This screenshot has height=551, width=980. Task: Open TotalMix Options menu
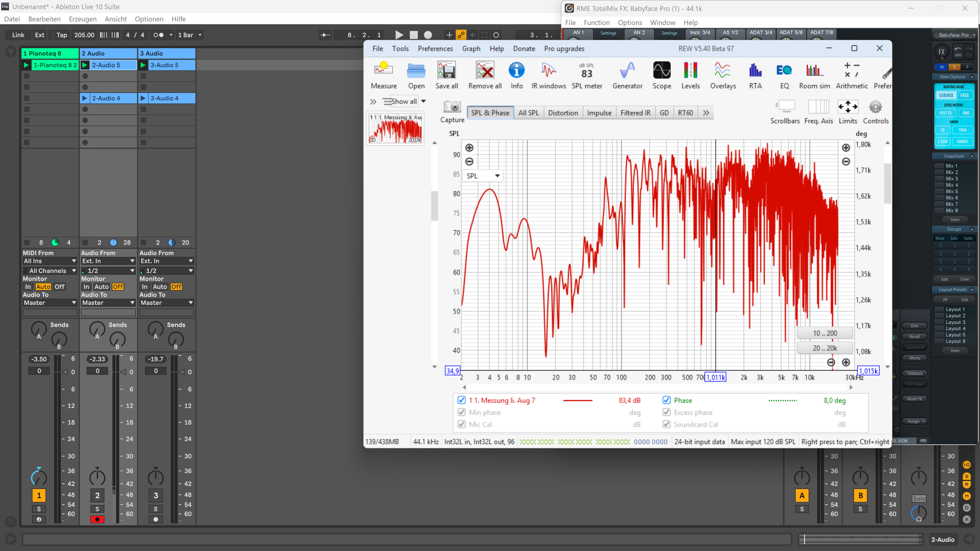click(630, 22)
